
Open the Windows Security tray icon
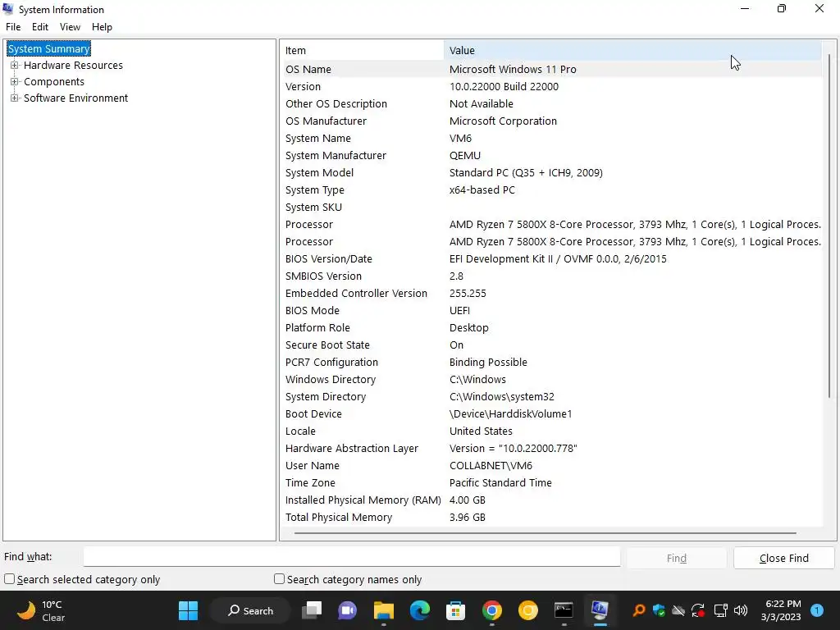tap(659, 610)
